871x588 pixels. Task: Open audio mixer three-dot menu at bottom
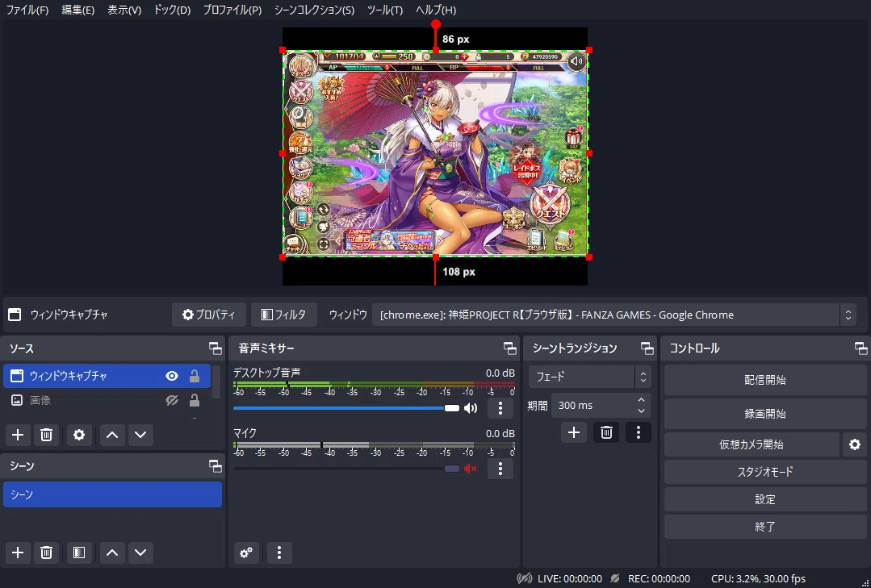tap(279, 553)
